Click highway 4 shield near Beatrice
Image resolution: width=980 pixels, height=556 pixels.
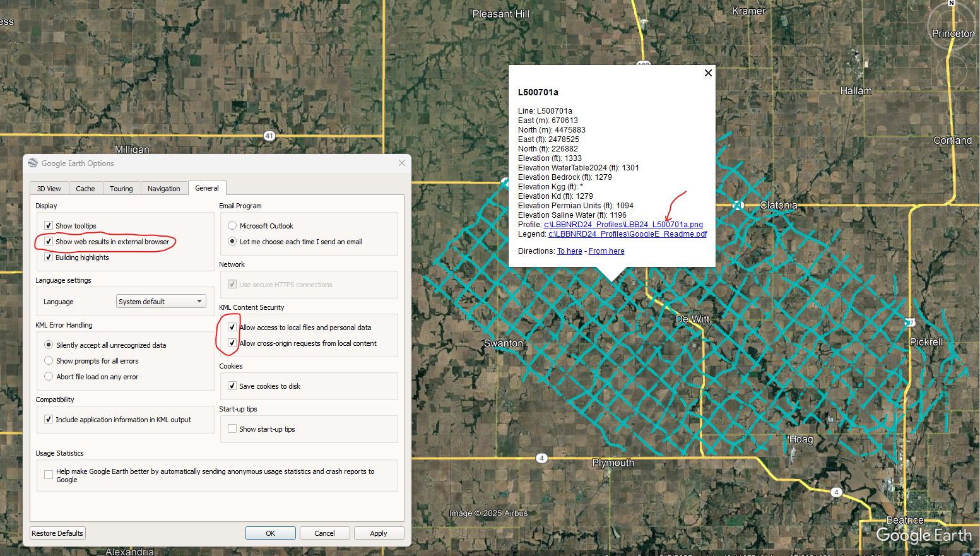836,492
